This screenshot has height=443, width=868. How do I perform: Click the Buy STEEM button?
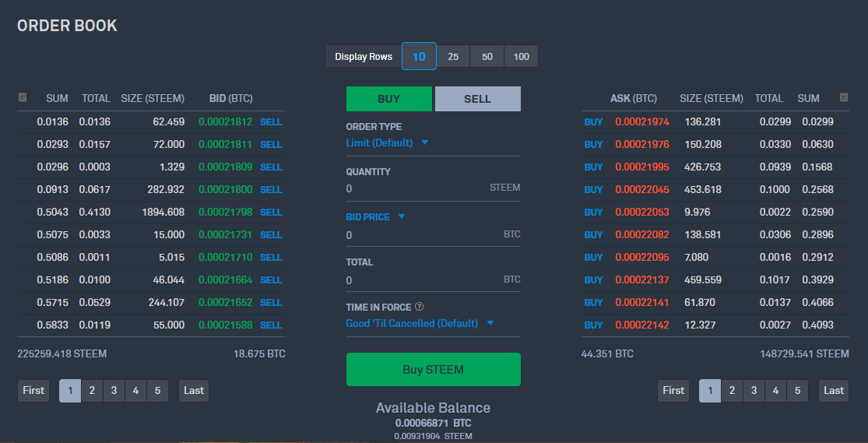(x=434, y=369)
